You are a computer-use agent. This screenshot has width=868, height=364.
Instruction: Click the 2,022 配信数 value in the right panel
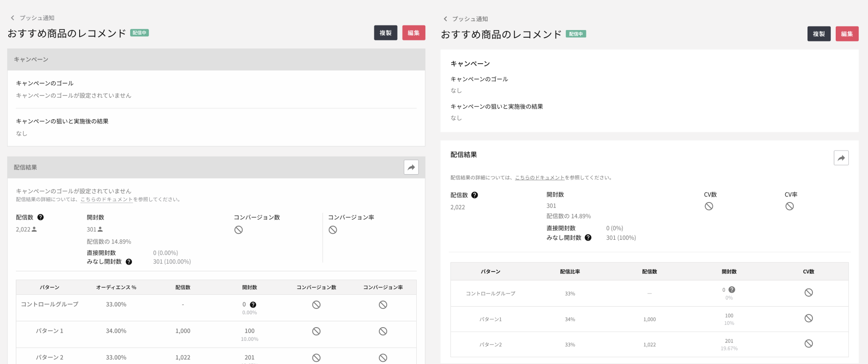tap(458, 207)
